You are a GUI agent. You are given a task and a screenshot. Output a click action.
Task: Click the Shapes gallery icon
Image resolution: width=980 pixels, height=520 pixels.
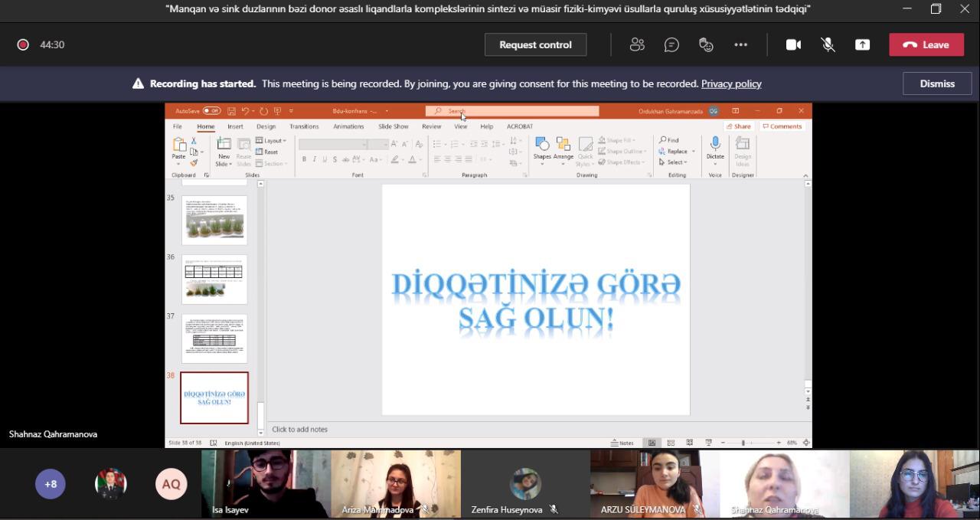click(542, 146)
